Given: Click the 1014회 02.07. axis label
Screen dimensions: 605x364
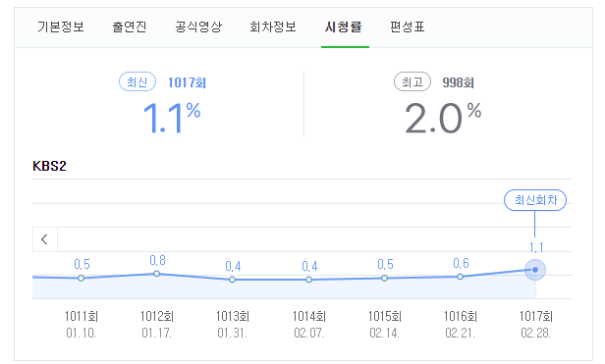Looking at the screenshot, I should pos(309,325).
